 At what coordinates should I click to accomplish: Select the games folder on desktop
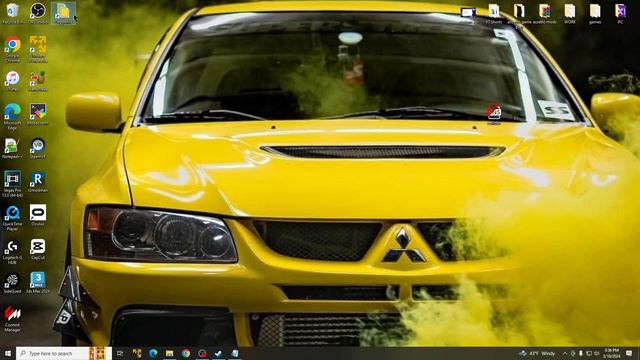point(595,13)
